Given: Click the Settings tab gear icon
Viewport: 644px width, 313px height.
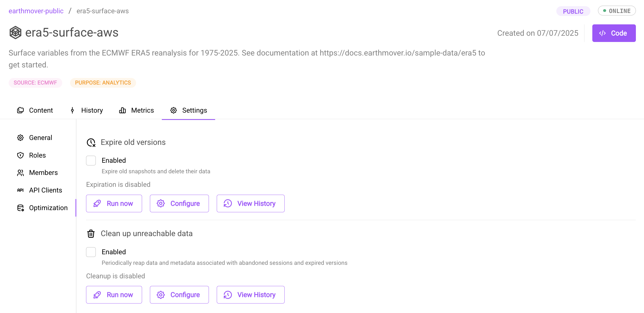Looking at the screenshot, I should (x=173, y=110).
